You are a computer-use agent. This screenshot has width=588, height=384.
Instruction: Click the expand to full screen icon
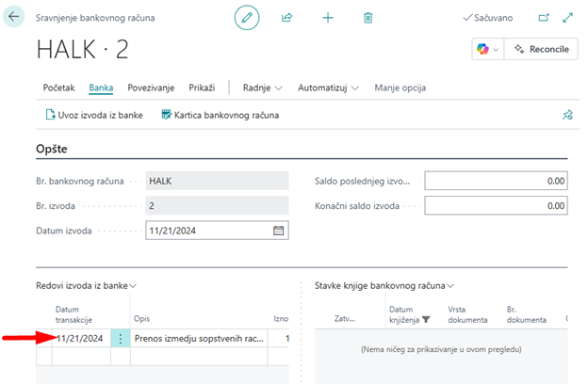pos(567,18)
